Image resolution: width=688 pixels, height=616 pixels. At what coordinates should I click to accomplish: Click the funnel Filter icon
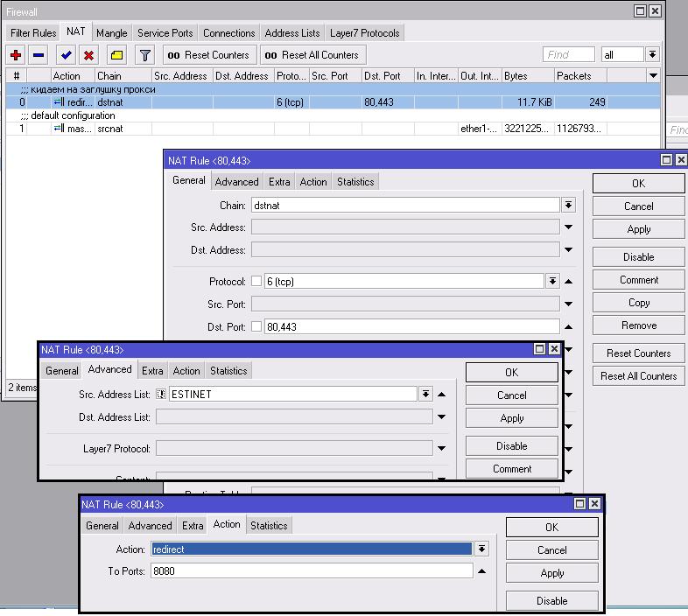(x=145, y=55)
